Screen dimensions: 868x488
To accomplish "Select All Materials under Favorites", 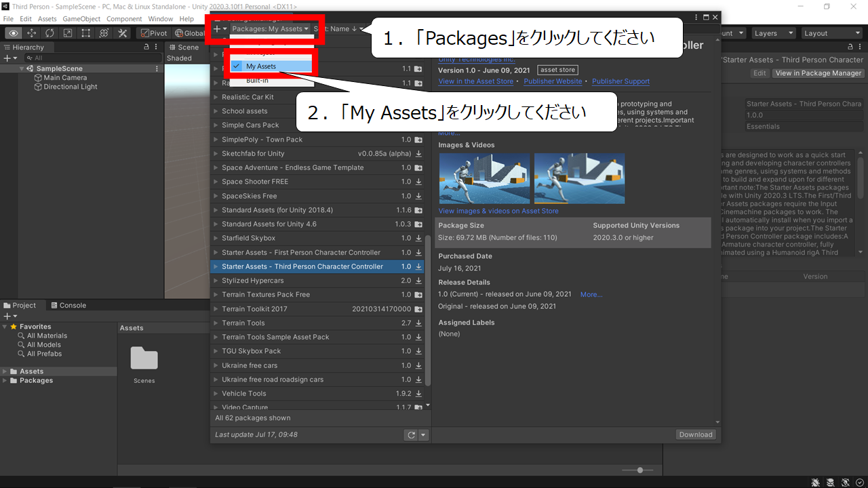I will pos(47,335).
